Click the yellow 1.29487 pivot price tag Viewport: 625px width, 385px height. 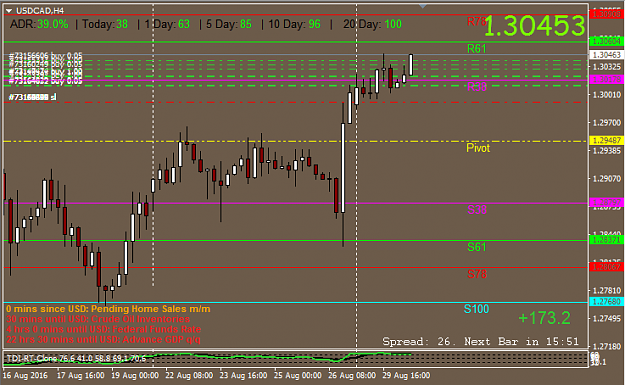(x=606, y=141)
